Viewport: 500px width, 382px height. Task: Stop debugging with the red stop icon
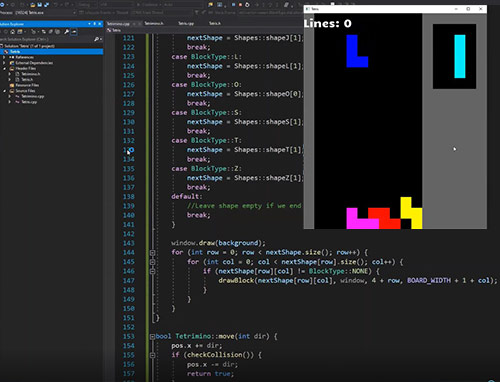pyautogui.click(x=240, y=5)
